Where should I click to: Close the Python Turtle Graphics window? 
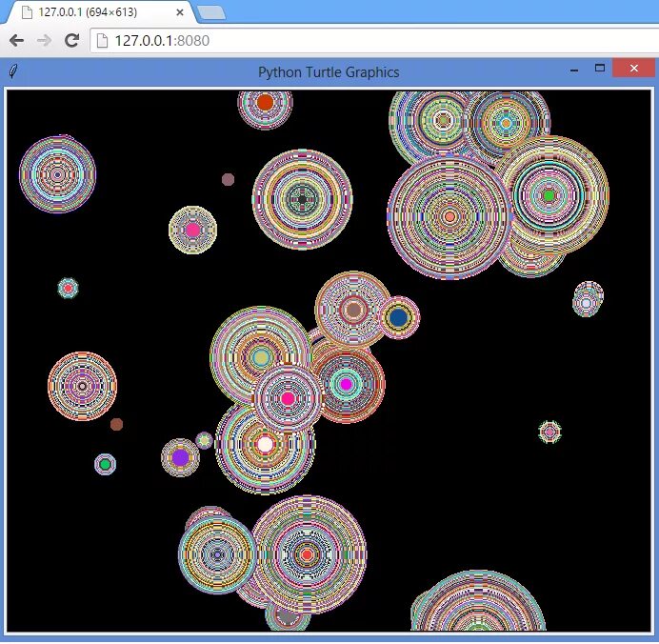point(634,68)
